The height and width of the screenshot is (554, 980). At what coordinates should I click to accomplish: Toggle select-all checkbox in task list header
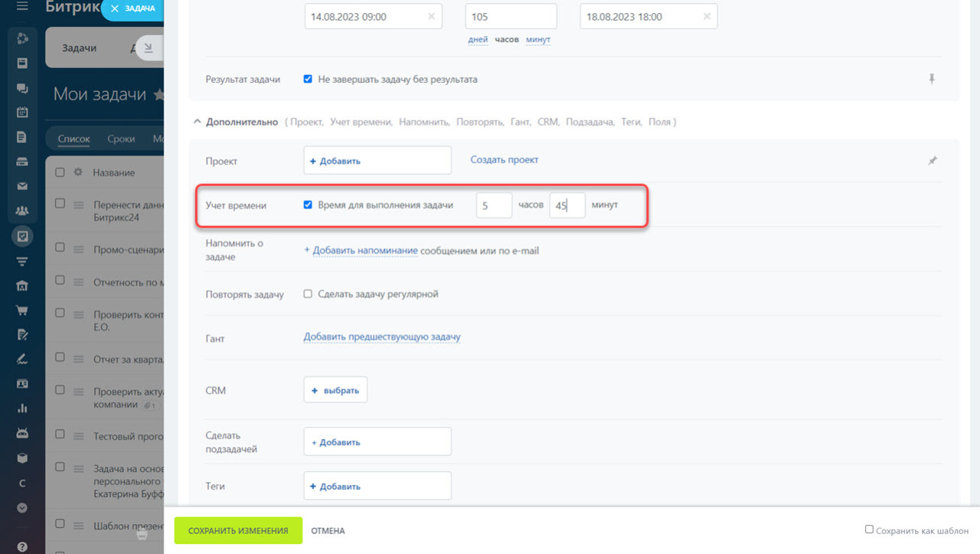pyautogui.click(x=60, y=172)
